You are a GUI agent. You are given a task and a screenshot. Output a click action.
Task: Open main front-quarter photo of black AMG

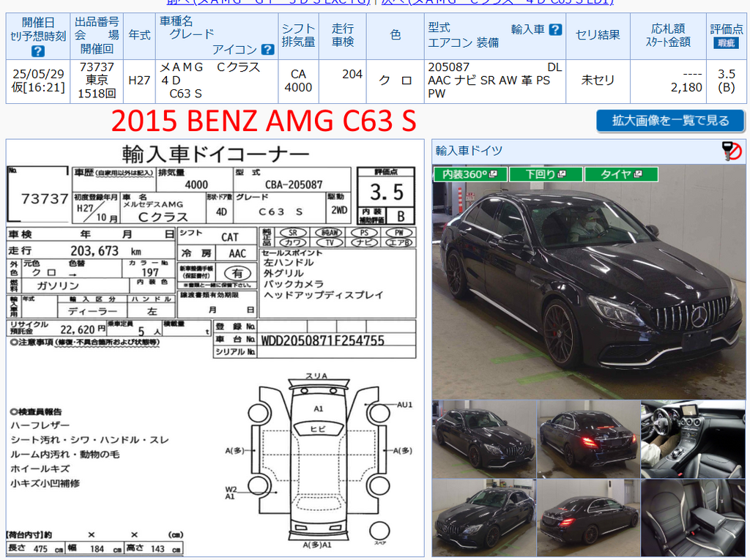click(589, 282)
